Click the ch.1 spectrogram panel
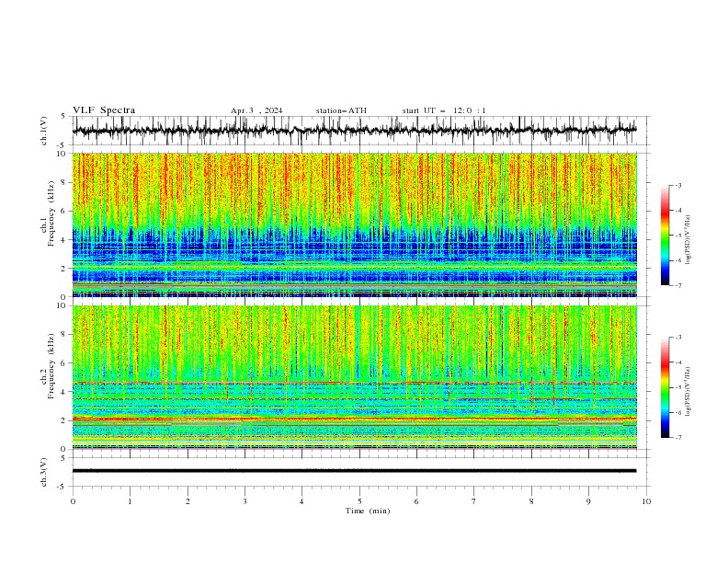This screenshot has width=728, height=563. click(354, 224)
